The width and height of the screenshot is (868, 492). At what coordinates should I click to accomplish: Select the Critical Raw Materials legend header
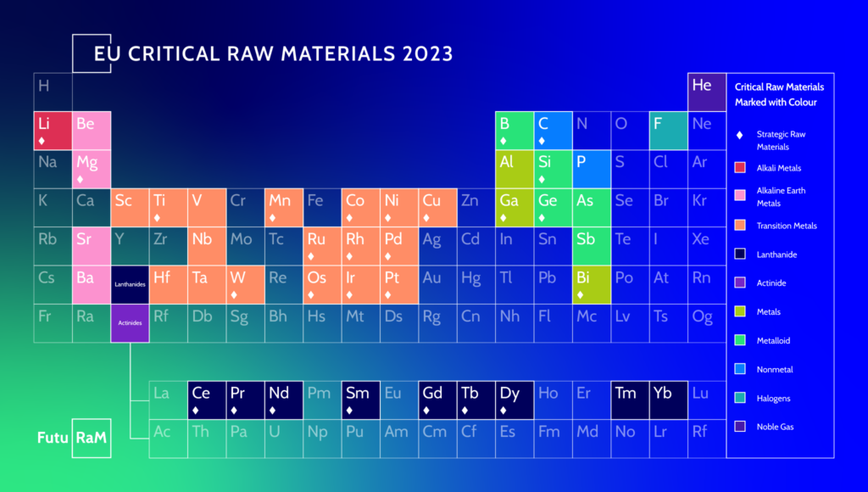(x=778, y=93)
